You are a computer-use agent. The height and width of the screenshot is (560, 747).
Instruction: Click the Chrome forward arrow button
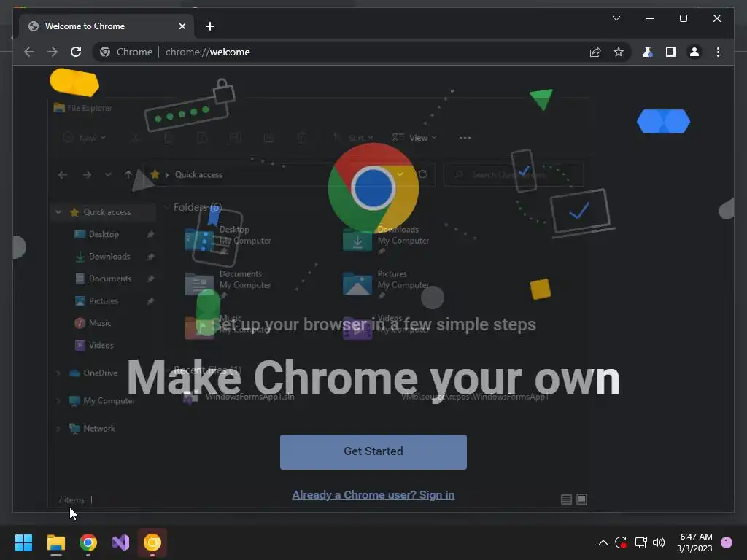53,52
